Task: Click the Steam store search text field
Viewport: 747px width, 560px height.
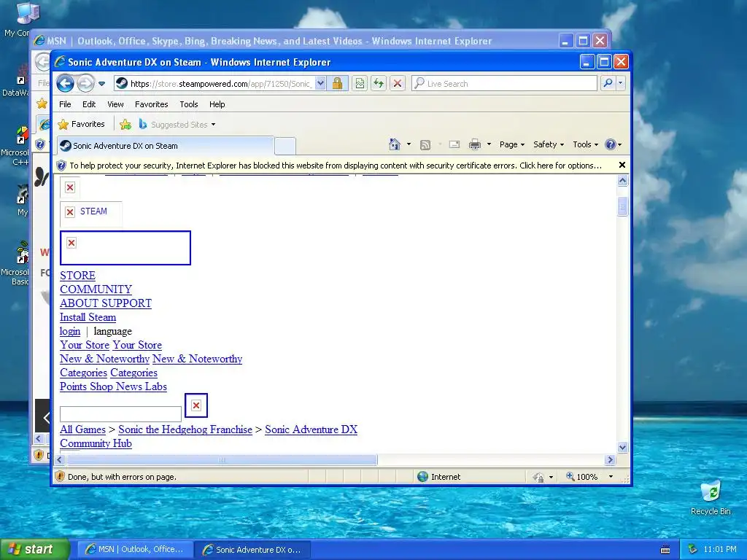Action: click(x=120, y=414)
